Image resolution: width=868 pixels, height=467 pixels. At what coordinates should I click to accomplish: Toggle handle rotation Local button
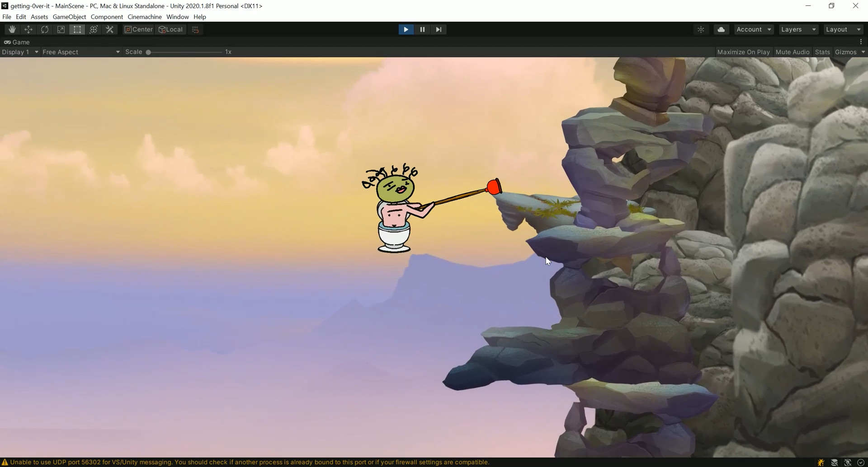pos(170,29)
